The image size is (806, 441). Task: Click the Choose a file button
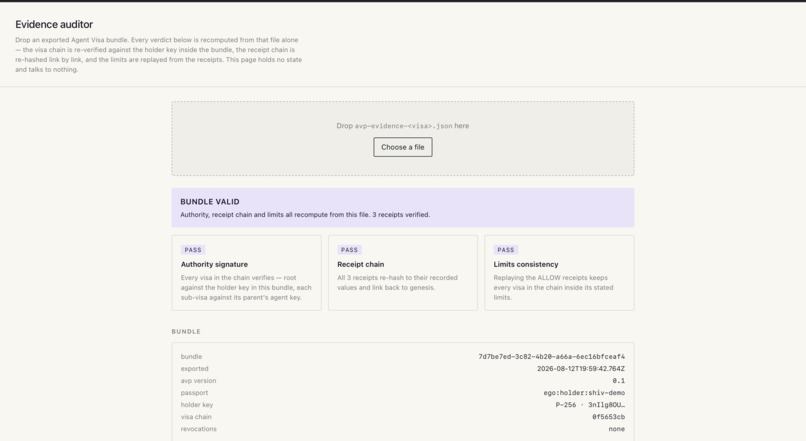coord(402,147)
